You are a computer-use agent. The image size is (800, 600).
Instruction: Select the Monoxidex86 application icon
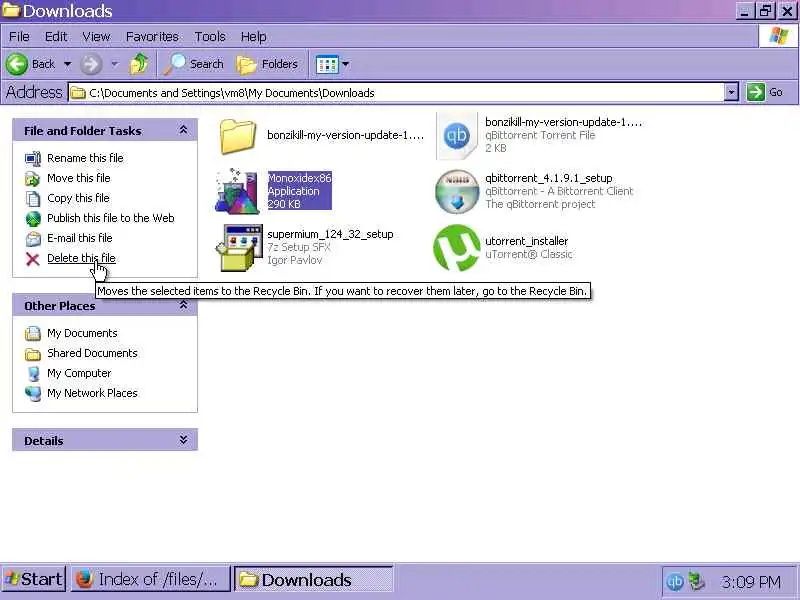tap(238, 191)
